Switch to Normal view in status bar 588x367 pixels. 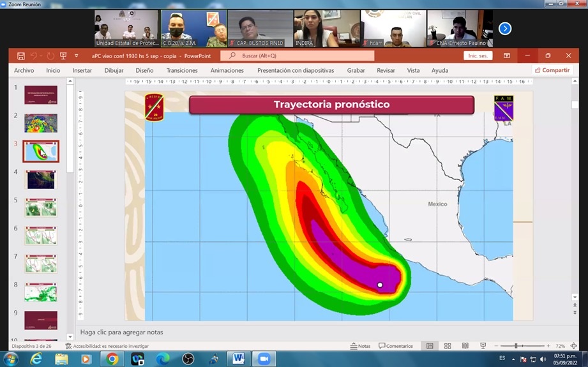[x=430, y=346]
